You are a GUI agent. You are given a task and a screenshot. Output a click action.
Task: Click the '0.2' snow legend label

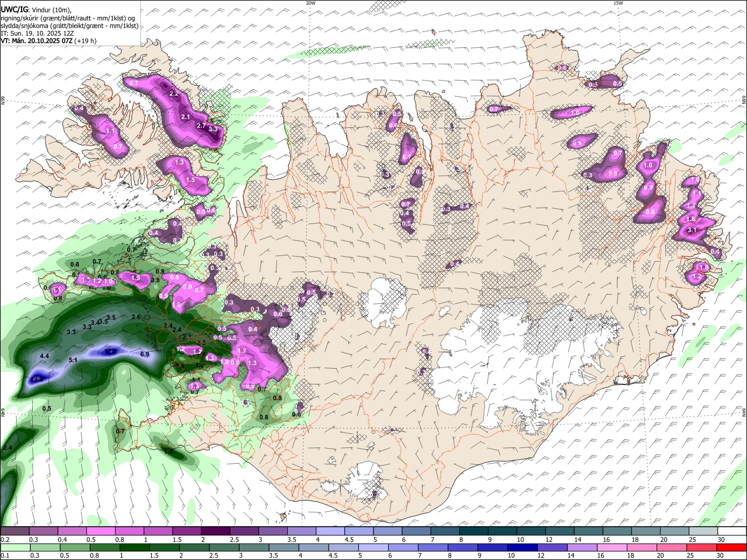(x=5, y=540)
